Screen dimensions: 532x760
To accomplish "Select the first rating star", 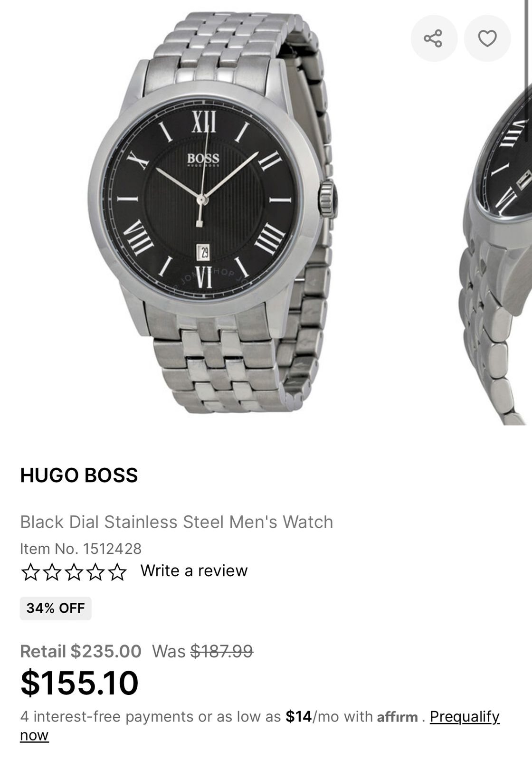I will [30, 572].
